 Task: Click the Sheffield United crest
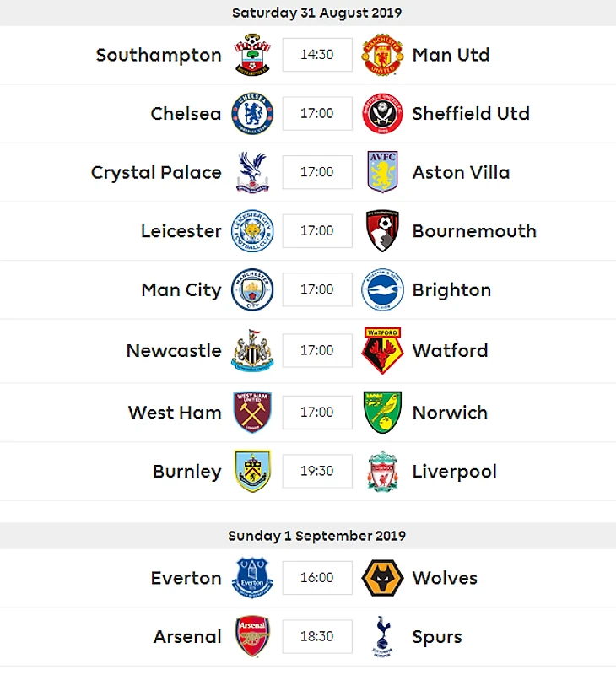tap(382, 114)
